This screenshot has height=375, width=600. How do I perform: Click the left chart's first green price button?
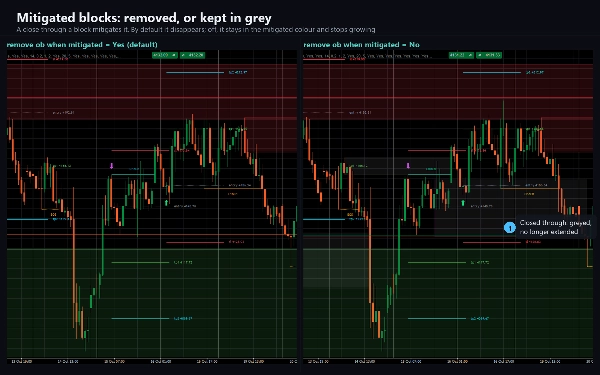pos(165,55)
